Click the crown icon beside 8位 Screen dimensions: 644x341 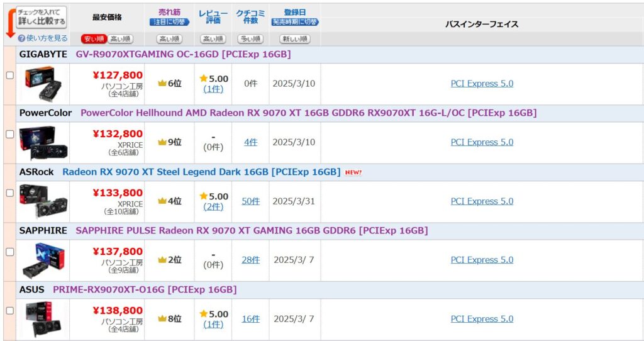162,319
